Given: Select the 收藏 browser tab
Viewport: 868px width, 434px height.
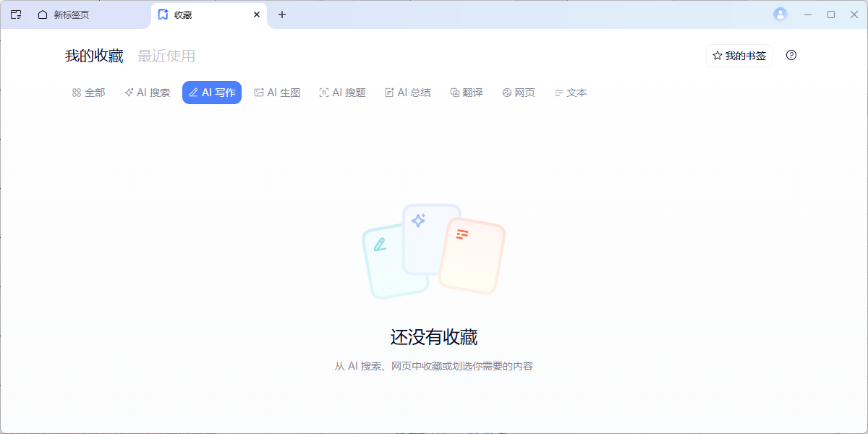Looking at the screenshot, I should [x=195, y=14].
